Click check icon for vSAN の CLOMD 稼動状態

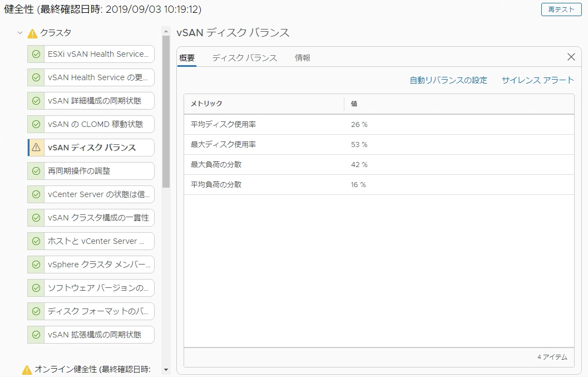click(x=36, y=124)
